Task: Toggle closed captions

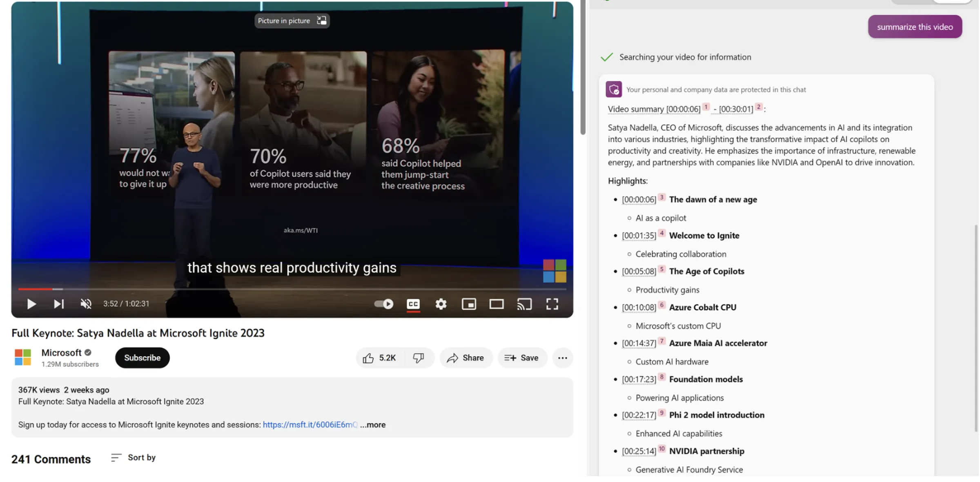Action: (413, 304)
